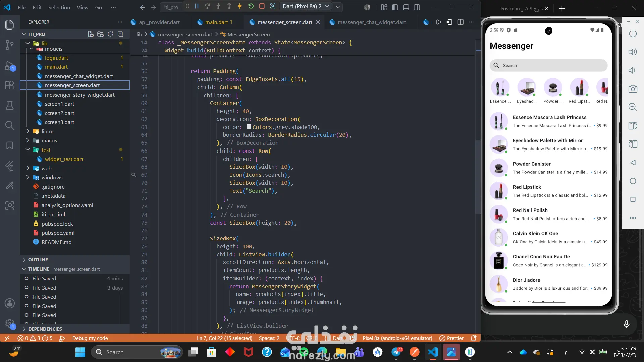Open the Testing flask view
644x362 pixels.
click(x=10, y=105)
